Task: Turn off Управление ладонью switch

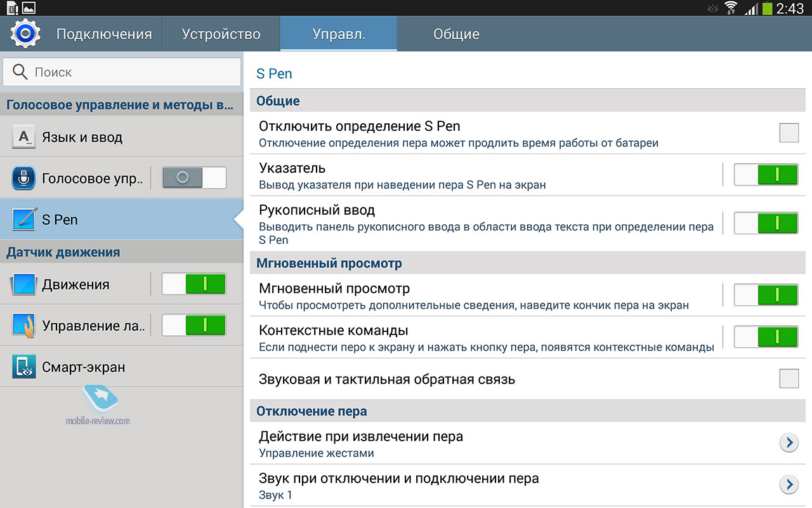Action: (193, 325)
